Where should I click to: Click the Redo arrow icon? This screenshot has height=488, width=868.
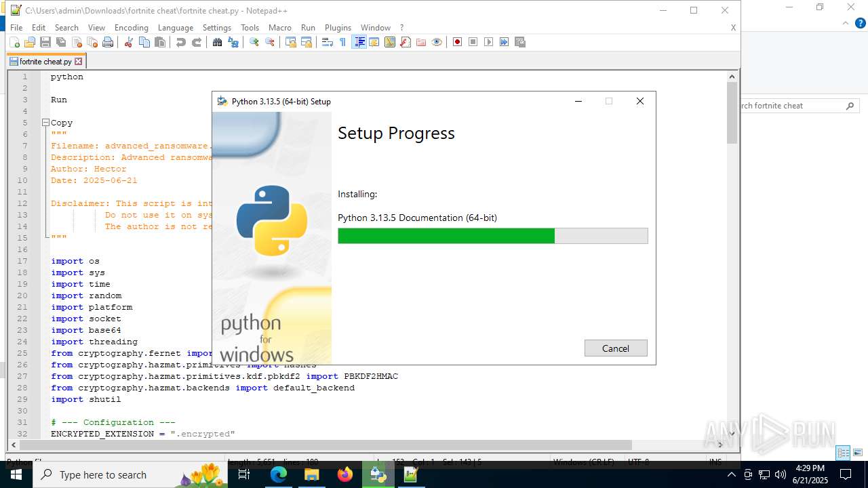[x=196, y=42]
